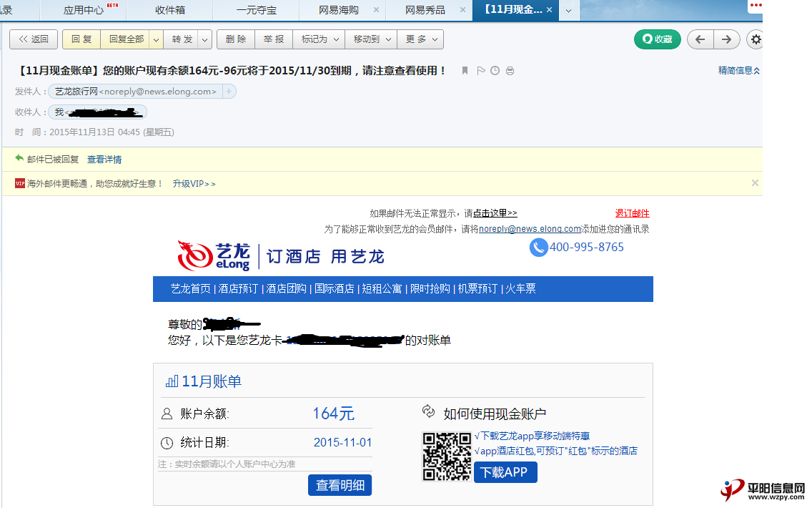This screenshot has width=812, height=508.
Task: Click 回复全部 reply all button
Action: click(x=126, y=39)
